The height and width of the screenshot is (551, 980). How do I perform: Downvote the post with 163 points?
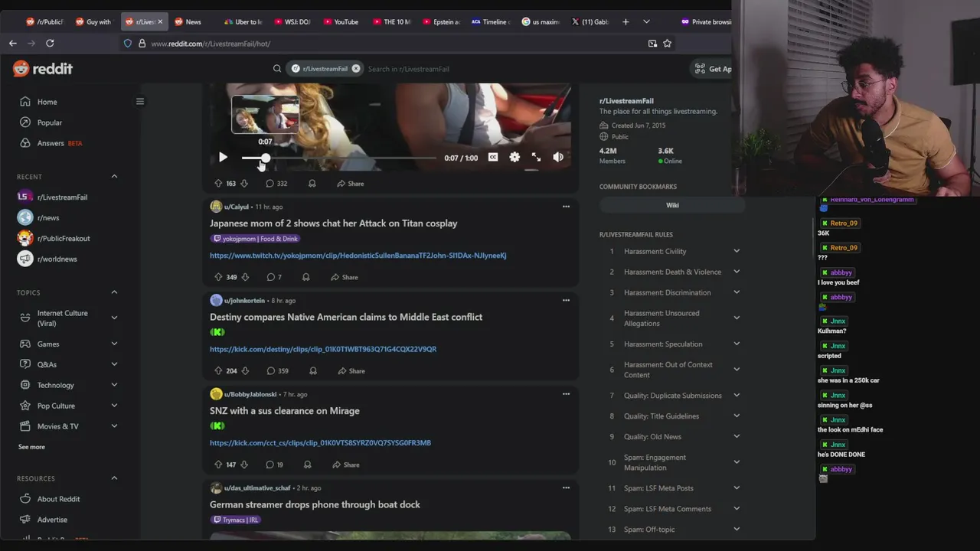tap(244, 184)
